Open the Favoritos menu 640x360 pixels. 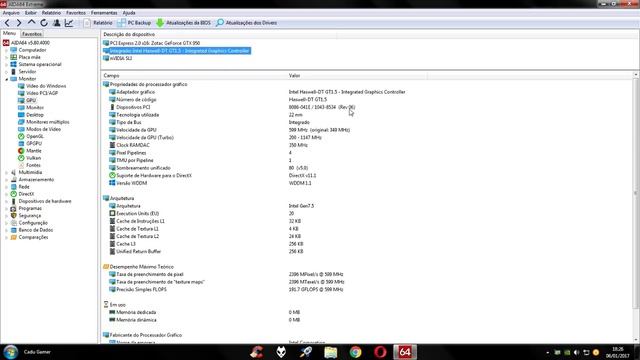coord(76,13)
